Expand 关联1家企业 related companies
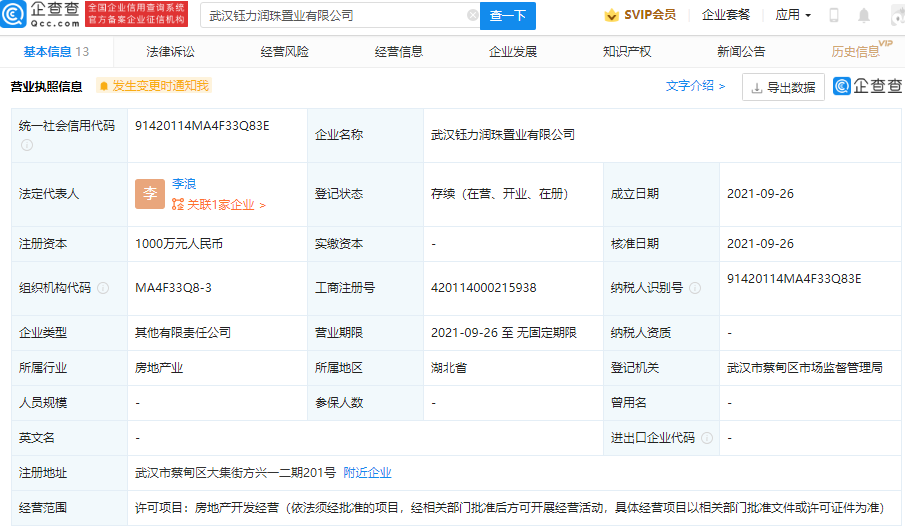This screenshot has height=526, width=905. tap(220, 205)
